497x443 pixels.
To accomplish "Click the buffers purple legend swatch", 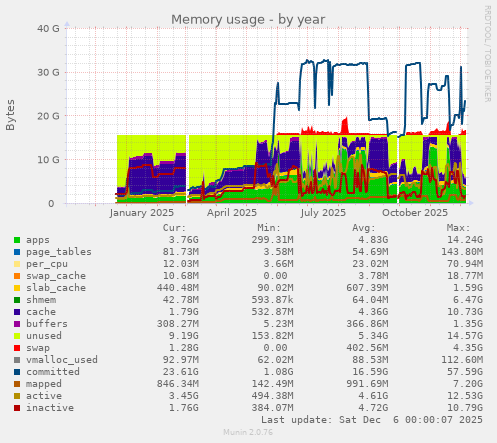I will pyautogui.click(x=17, y=324).
